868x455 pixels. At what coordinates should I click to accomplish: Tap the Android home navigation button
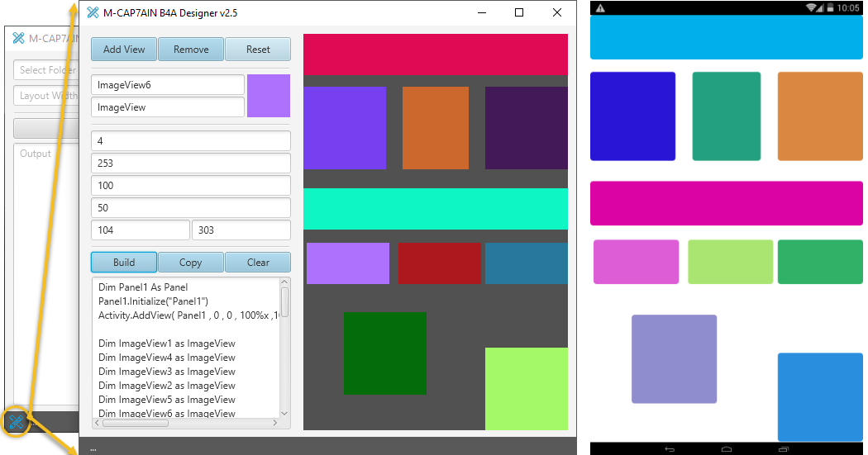point(726,448)
